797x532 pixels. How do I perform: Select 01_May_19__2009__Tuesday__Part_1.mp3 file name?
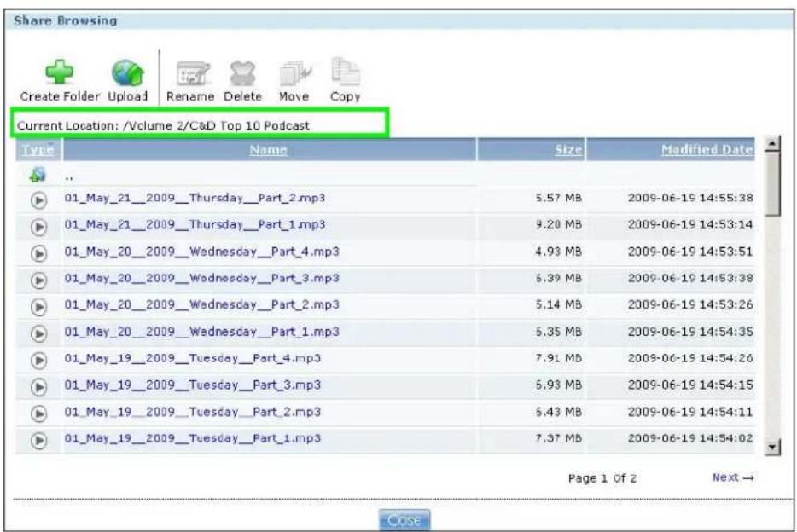point(193,438)
